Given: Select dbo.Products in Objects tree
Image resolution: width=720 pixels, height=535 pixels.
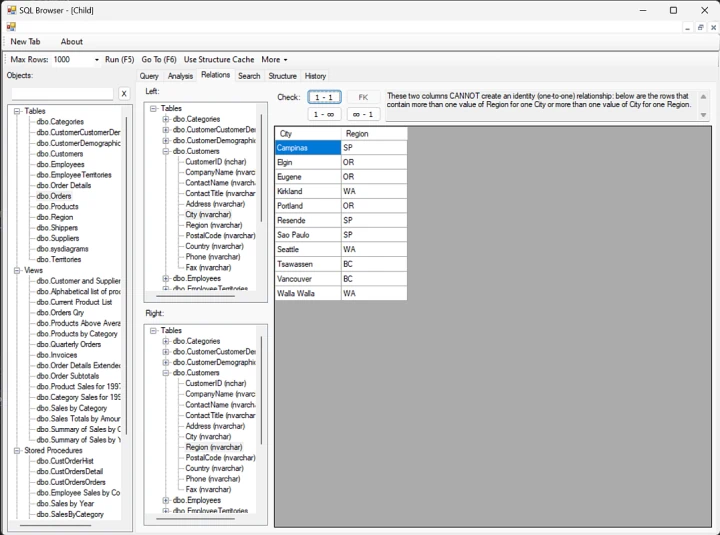Looking at the screenshot, I should (57, 207).
